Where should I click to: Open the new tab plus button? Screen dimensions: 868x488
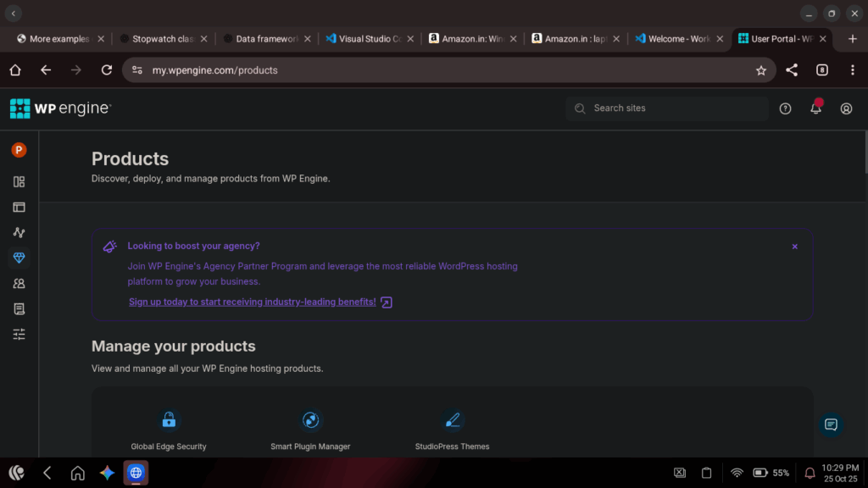point(852,39)
